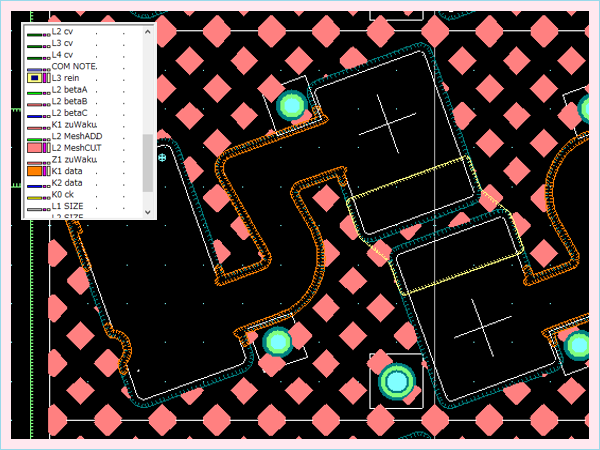Image resolution: width=600 pixels, height=450 pixels.
Task: Click the yellow L3 rein layer swatch
Action: pos(33,77)
